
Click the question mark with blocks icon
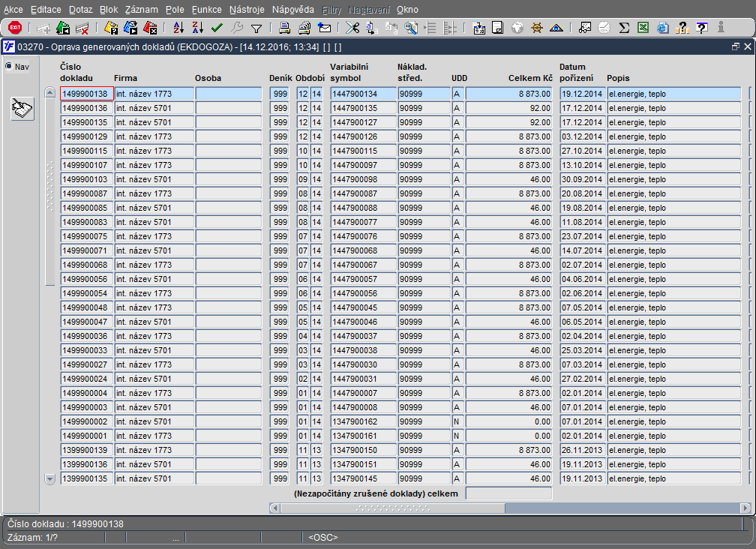point(682,28)
